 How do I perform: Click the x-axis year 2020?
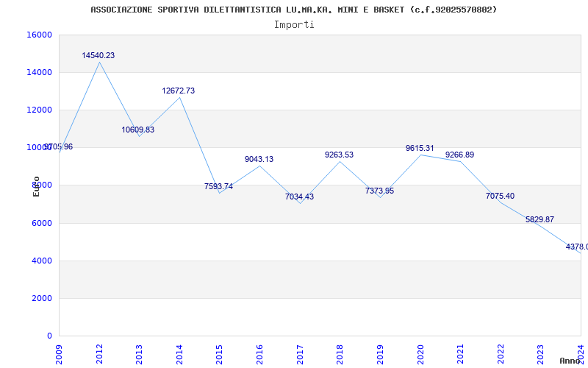[420, 354]
